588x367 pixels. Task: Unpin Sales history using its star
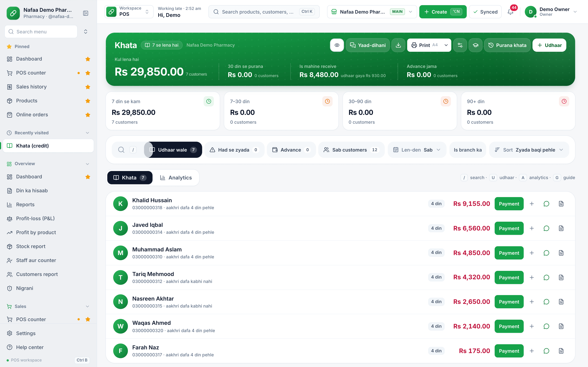coord(88,87)
